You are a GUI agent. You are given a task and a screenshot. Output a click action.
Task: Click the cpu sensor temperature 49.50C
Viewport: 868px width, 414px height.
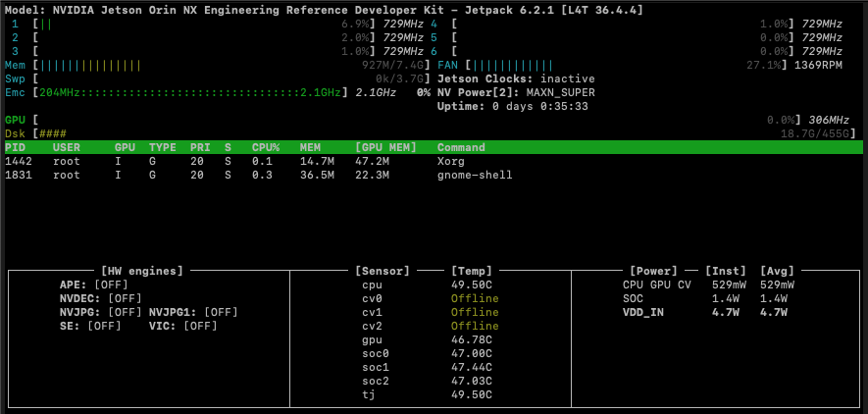[x=472, y=285]
